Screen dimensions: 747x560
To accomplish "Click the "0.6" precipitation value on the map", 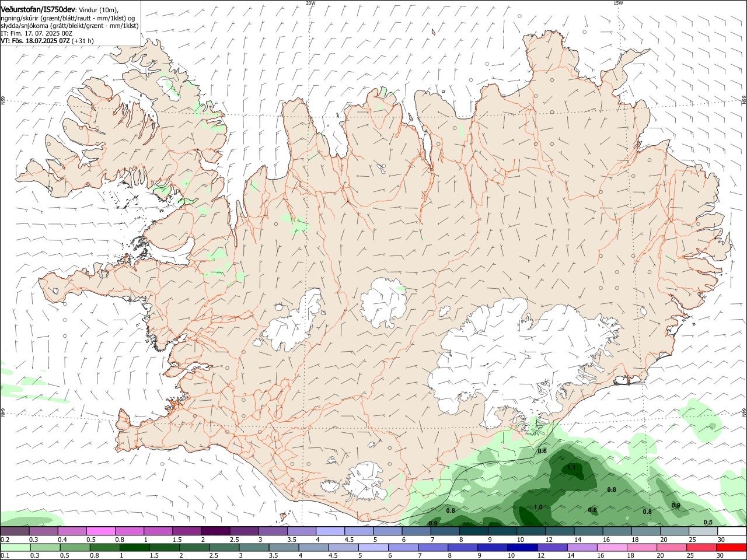I will 542,451.
